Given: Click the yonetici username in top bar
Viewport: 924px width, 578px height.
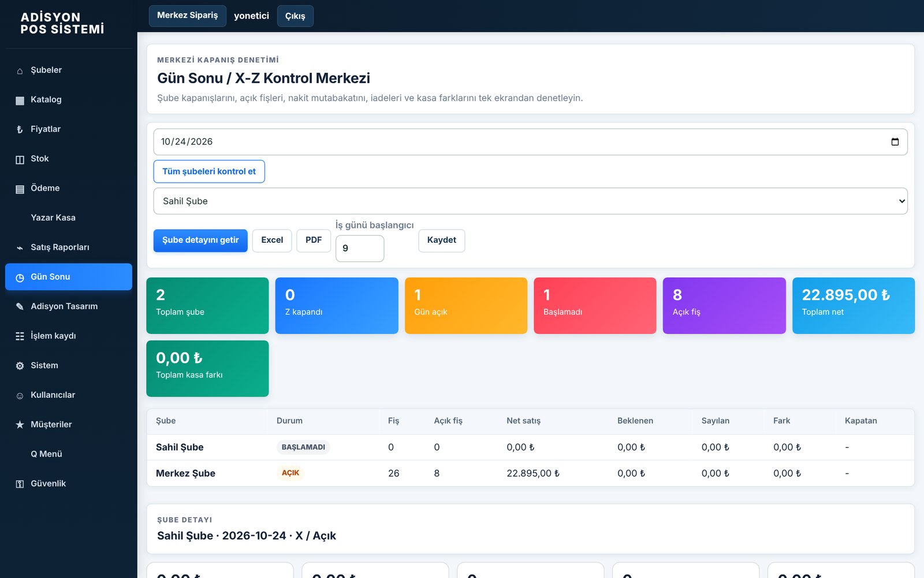Looking at the screenshot, I should click(x=251, y=16).
